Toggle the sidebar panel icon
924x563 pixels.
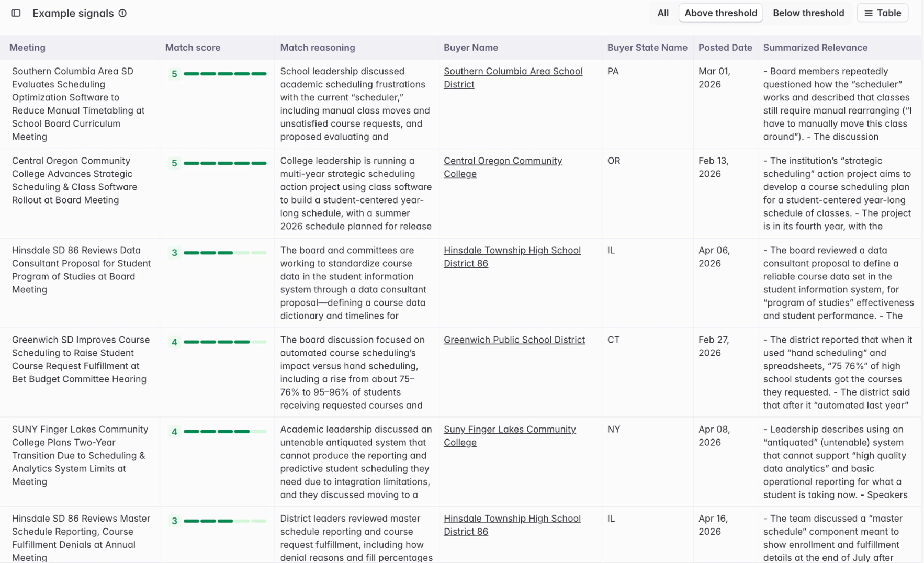[16, 13]
